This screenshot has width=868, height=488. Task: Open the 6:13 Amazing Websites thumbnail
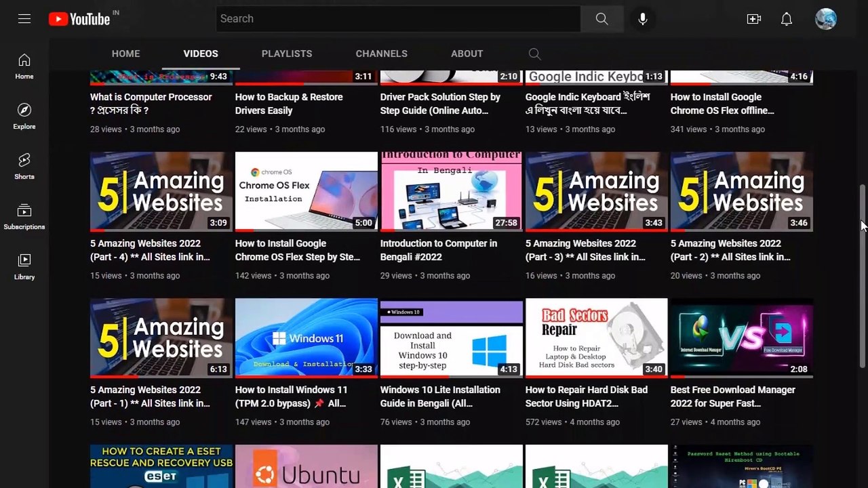[x=161, y=338]
